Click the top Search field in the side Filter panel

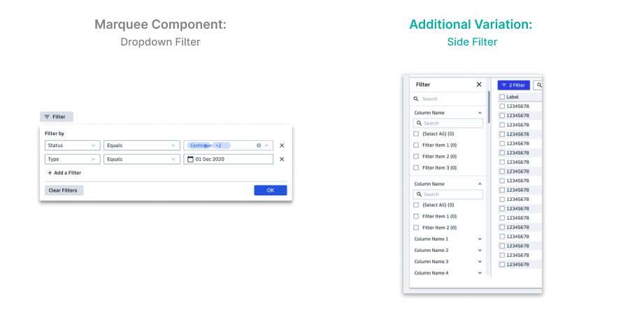tap(448, 99)
